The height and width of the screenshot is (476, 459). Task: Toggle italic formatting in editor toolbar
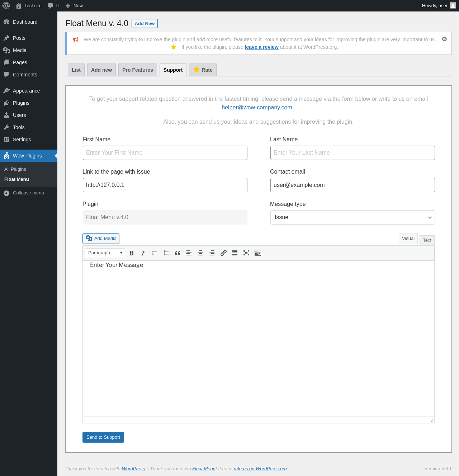pyautogui.click(x=143, y=253)
